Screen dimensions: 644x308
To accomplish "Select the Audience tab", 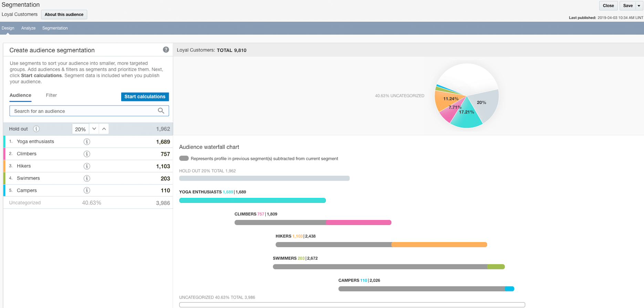I will coord(20,95).
